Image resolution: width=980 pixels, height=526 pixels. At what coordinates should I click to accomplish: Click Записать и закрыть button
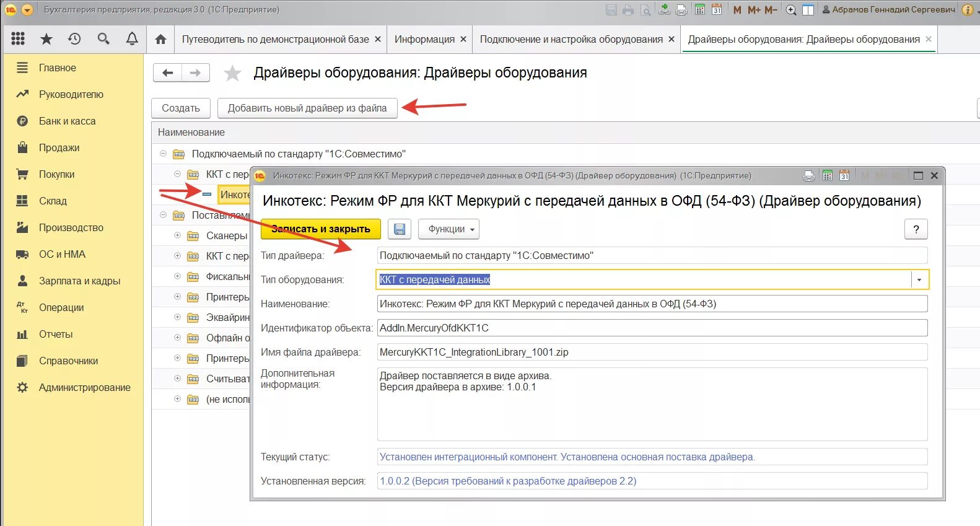pyautogui.click(x=321, y=229)
